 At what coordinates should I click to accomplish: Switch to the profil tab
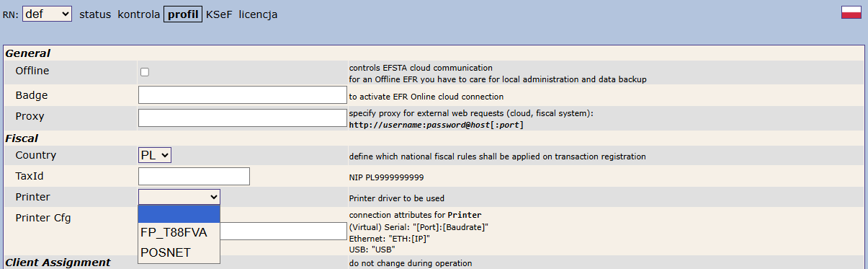[183, 14]
